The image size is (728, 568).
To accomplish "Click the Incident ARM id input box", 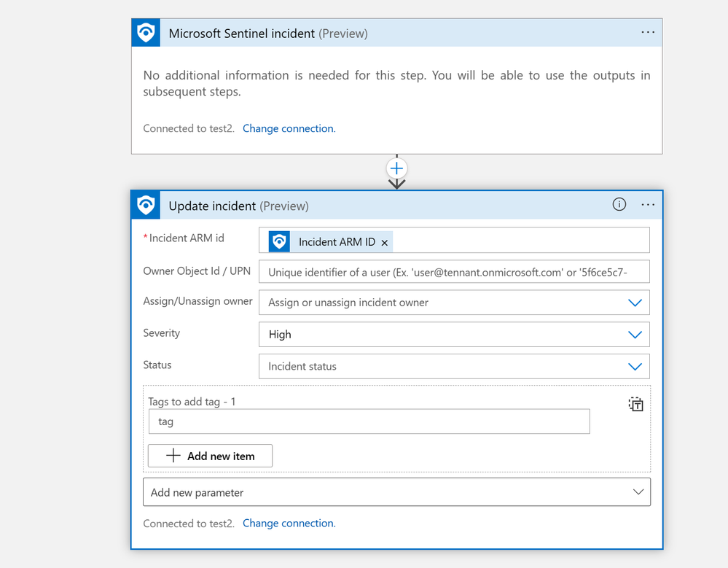I will 454,240.
